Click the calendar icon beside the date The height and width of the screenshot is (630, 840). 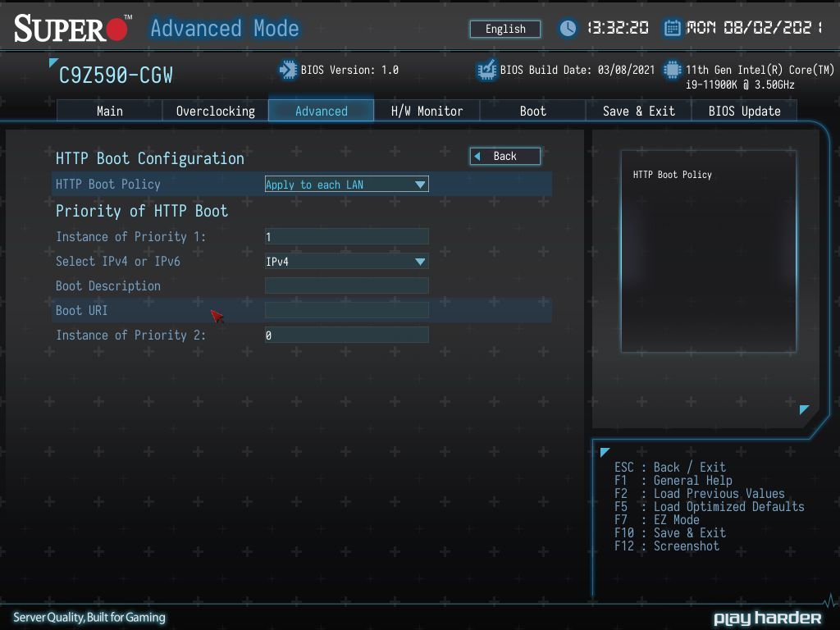point(673,28)
